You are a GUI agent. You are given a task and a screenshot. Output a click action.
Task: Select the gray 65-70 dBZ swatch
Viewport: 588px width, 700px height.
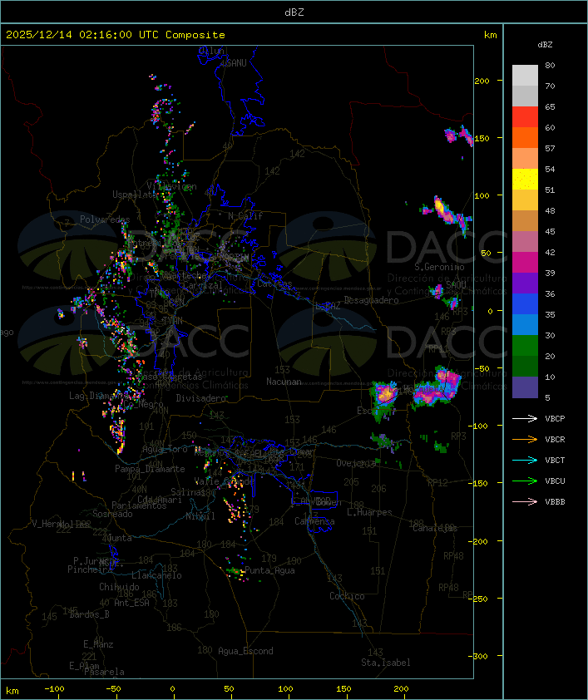(525, 96)
